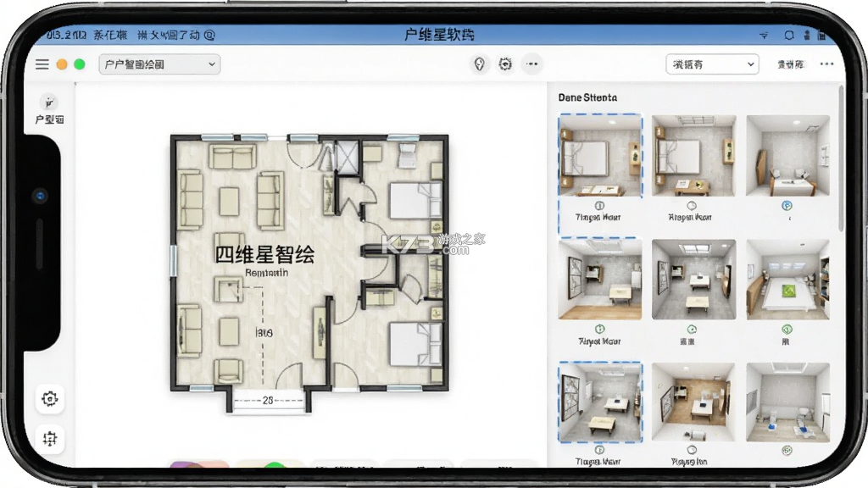868x488 pixels.
Task: Click icon under the bottom-right bathroom thumbnail
Action: [787, 451]
